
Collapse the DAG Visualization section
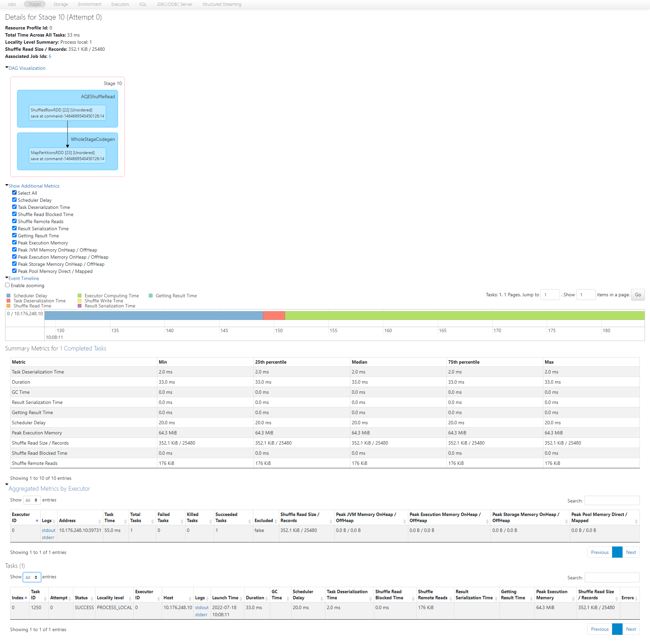pos(27,68)
